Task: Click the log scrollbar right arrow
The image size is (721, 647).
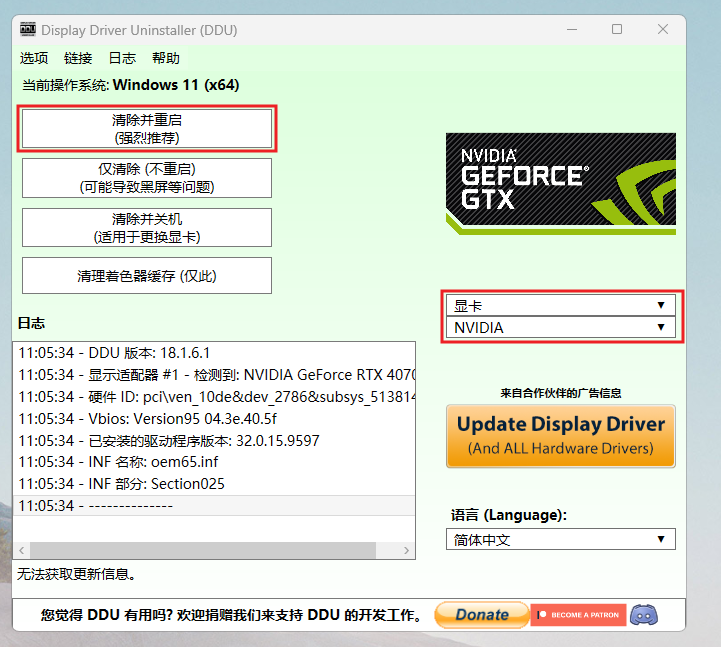Action: point(406,550)
